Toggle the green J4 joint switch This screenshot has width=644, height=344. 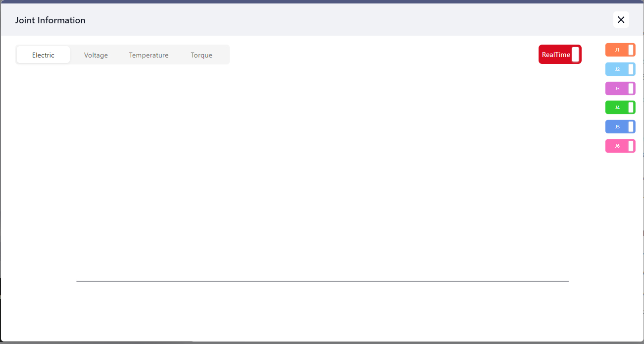(x=620, y=108)
